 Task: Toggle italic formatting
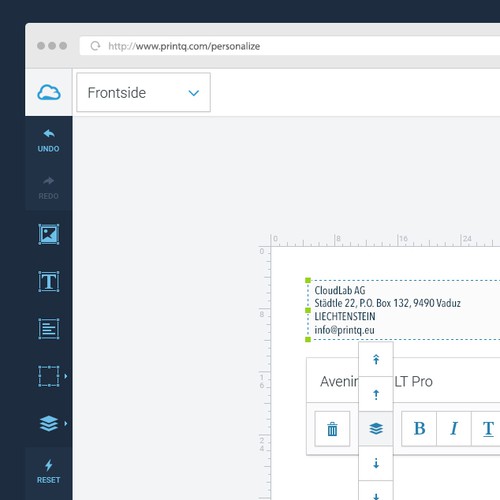(454, 429)
